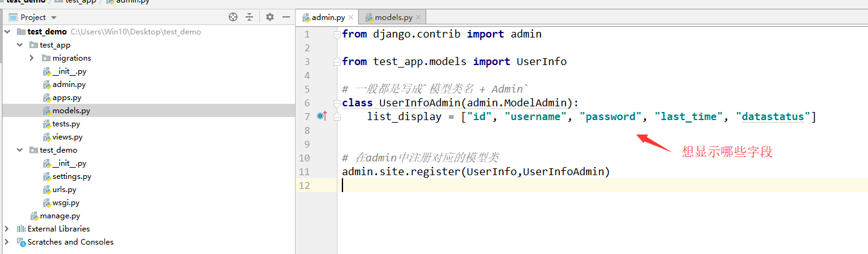Switch to the models.py editor tab
This screenshot has width=868, height=254.
coord(393,18)
